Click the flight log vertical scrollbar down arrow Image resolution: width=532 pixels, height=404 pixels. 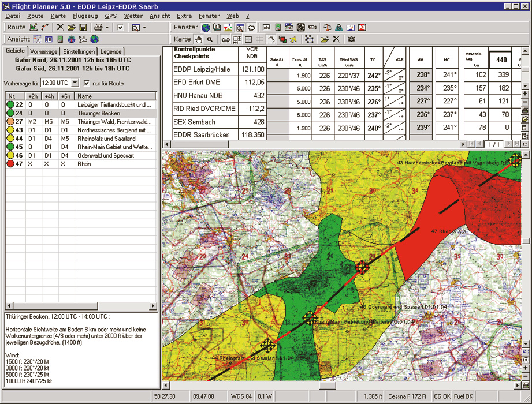[525, 86]
